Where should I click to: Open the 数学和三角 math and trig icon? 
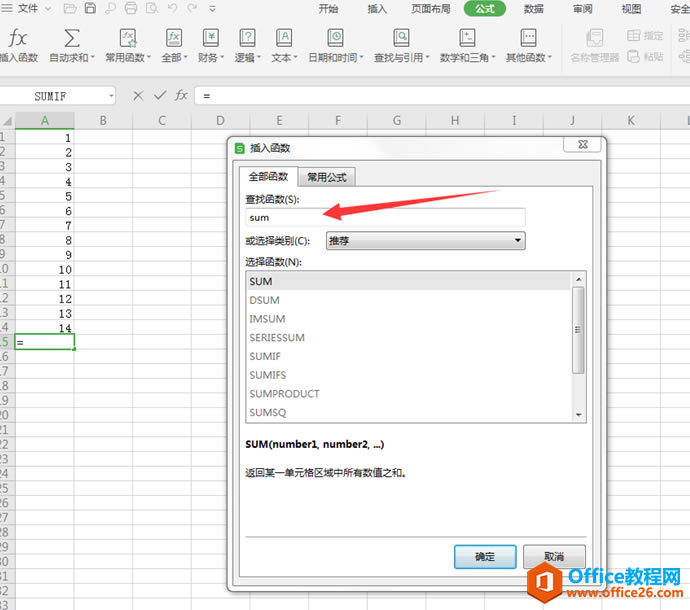[x=467, y=38]
